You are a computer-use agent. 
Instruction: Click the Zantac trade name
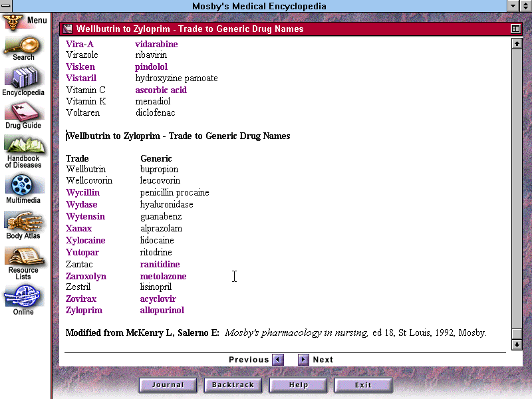coord(79,264)
